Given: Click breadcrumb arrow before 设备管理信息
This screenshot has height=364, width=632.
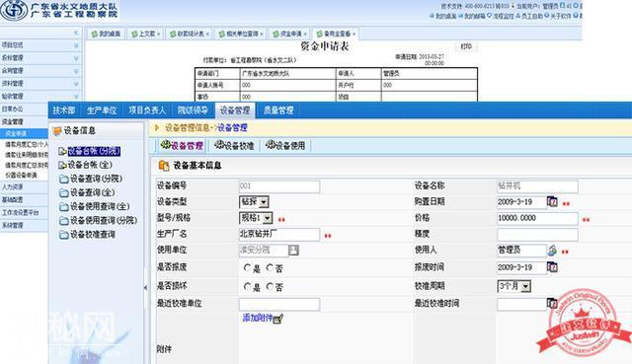Looking at the screenshot, I should tap(157, 128).
